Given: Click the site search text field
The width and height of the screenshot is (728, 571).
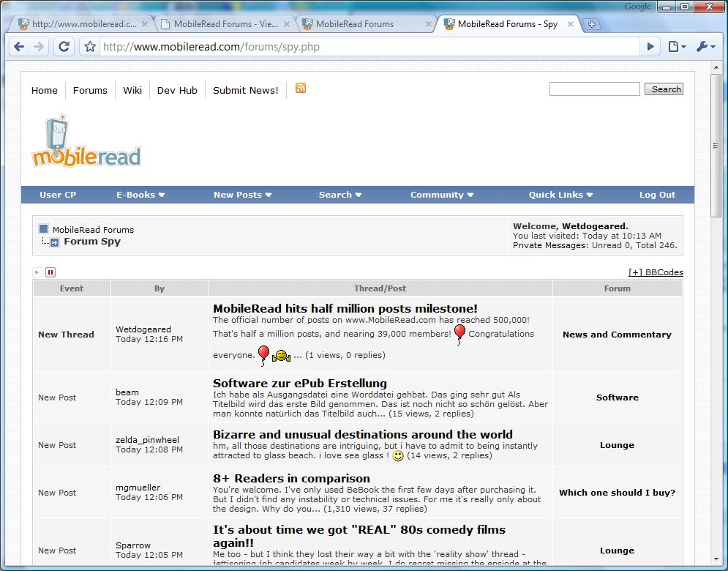Looking at the screenshot, I should [594, 89].
